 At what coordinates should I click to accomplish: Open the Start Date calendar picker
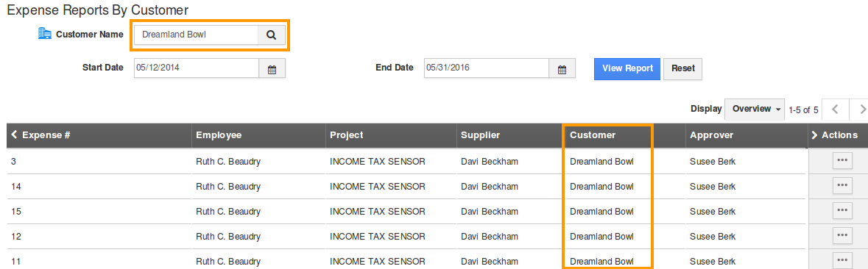(272, 69)
